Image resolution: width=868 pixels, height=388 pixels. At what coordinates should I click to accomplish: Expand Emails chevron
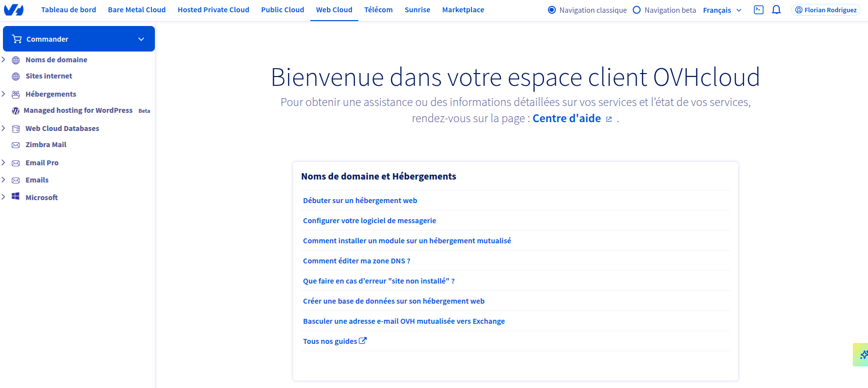pyautogui.click(x=3, y=180)
